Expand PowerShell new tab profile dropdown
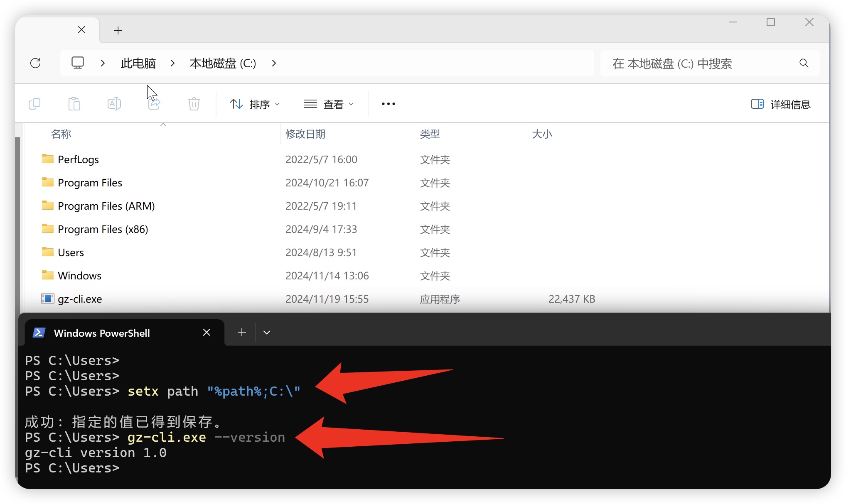The height and width of the screenshot is (504, 846). click(x=267, y=333)
